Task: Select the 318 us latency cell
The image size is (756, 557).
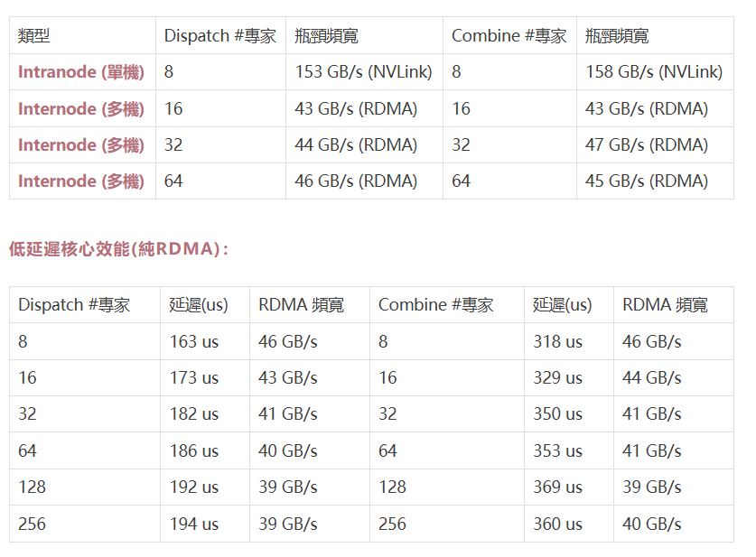Action: pos(557,342)
